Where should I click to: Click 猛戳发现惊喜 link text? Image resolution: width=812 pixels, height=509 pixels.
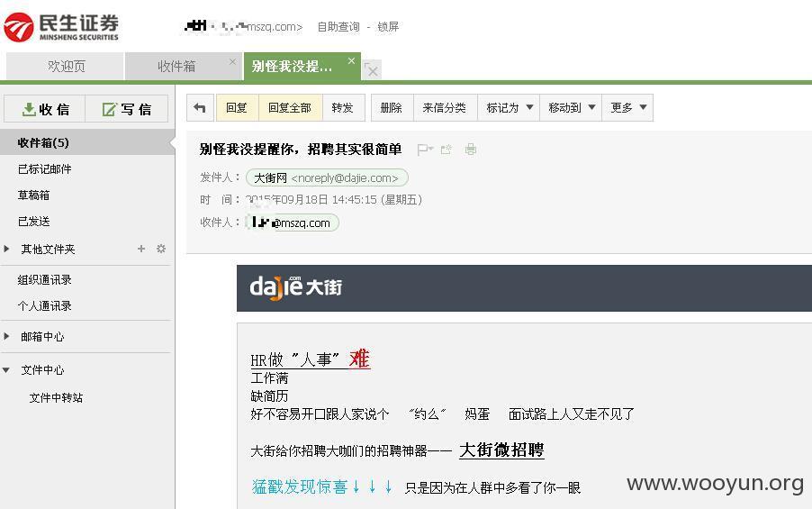tap(300, 486)
